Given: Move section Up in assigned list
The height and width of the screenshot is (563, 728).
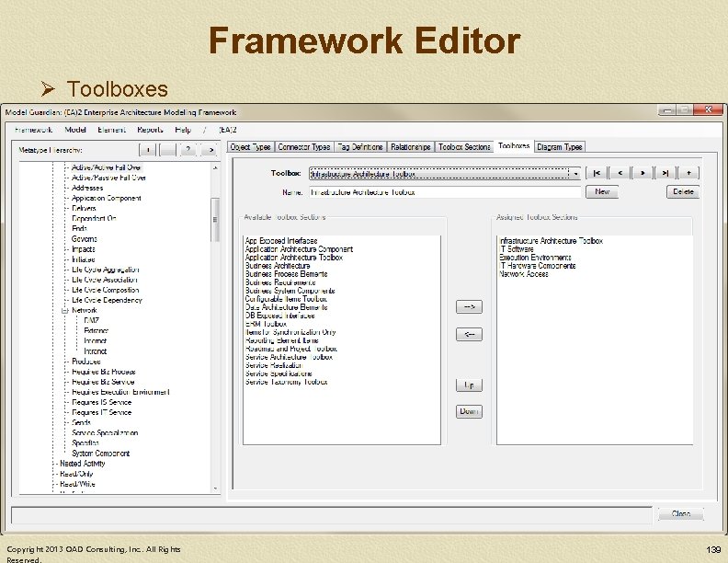Looking at the screenshot, I should [x=469, y=385].
